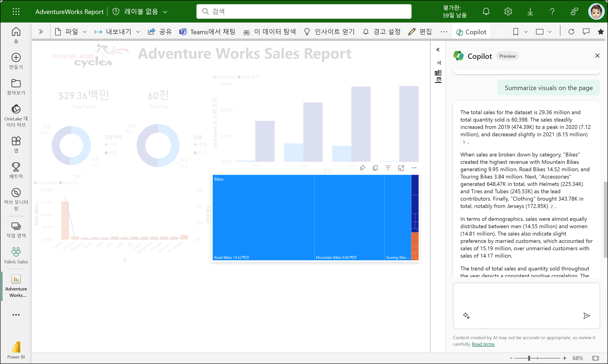Add report to favorites star
This screenshot has height=364, width=608.
point(601,32)
